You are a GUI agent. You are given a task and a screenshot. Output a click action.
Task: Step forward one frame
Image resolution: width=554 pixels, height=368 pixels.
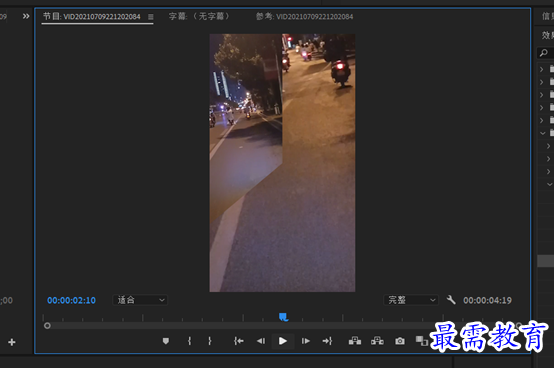(x=306, y=341)
